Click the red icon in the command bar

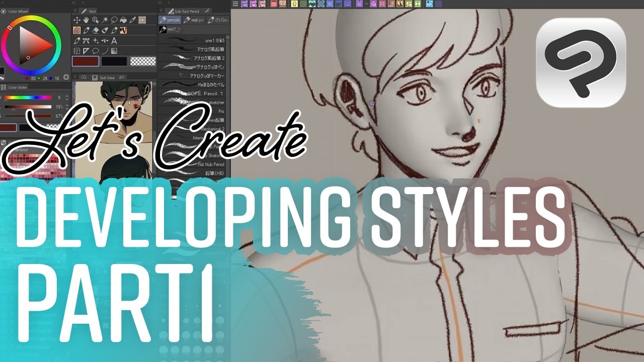click(274, 4)
